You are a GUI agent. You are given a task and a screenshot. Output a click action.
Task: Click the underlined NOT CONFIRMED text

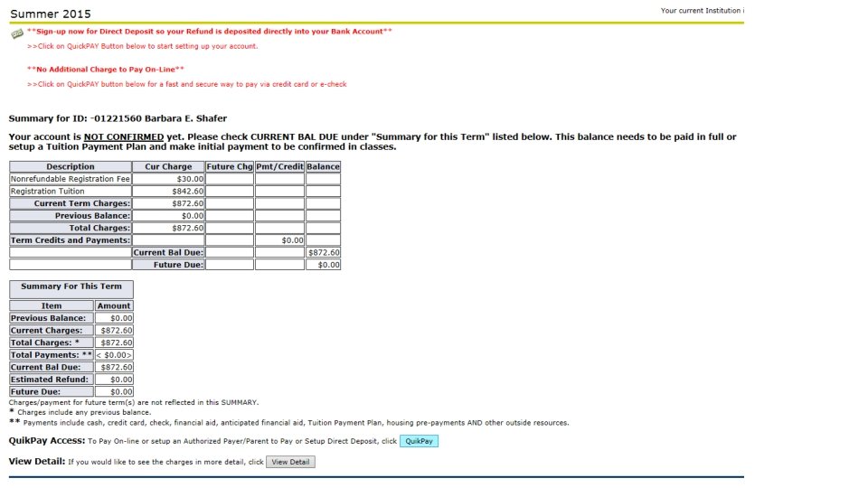click(x=124, y=136)
